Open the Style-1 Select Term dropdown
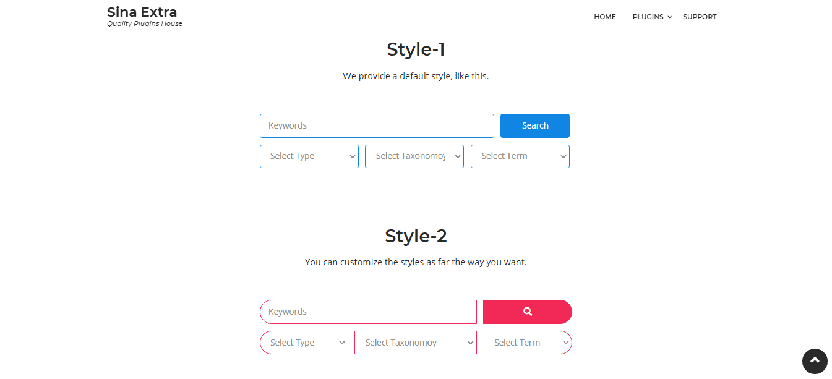This screenshot has height=379, width=832. [520, 156]
